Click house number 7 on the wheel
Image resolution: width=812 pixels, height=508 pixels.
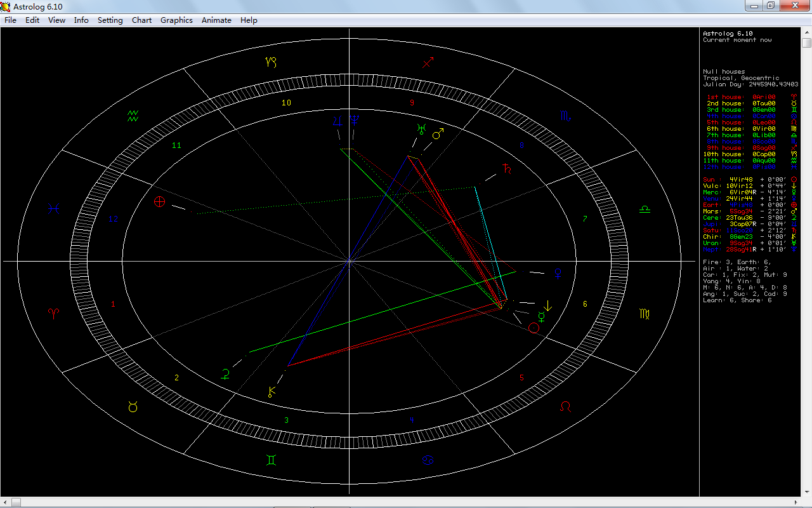pos(585,219)
